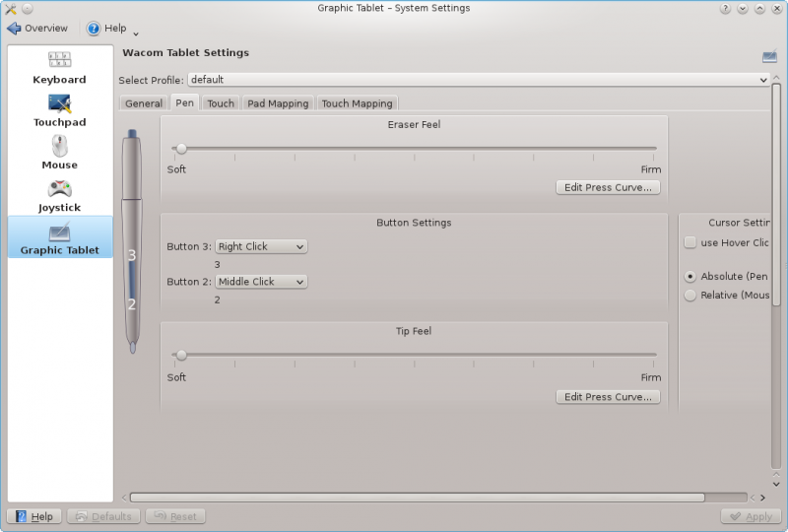This screenshot has height=532, width=788.
Task: Open the Mouse settings module
Action: pos(59,153)
